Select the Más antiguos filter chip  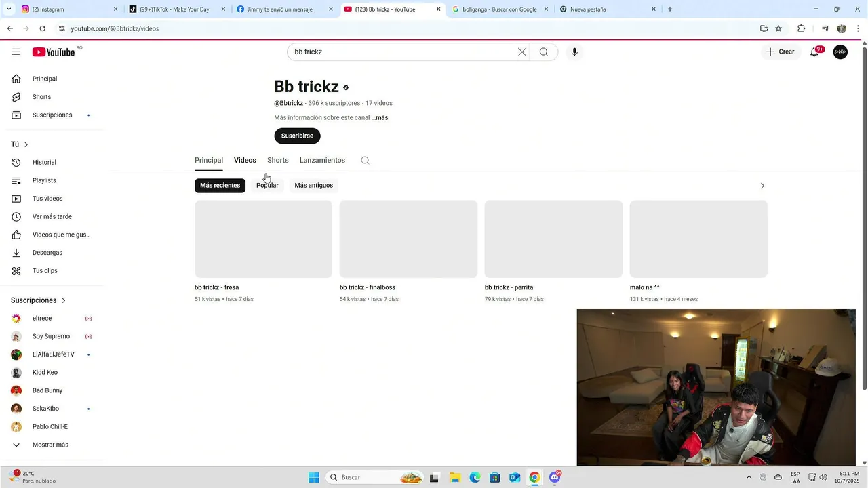314,186
